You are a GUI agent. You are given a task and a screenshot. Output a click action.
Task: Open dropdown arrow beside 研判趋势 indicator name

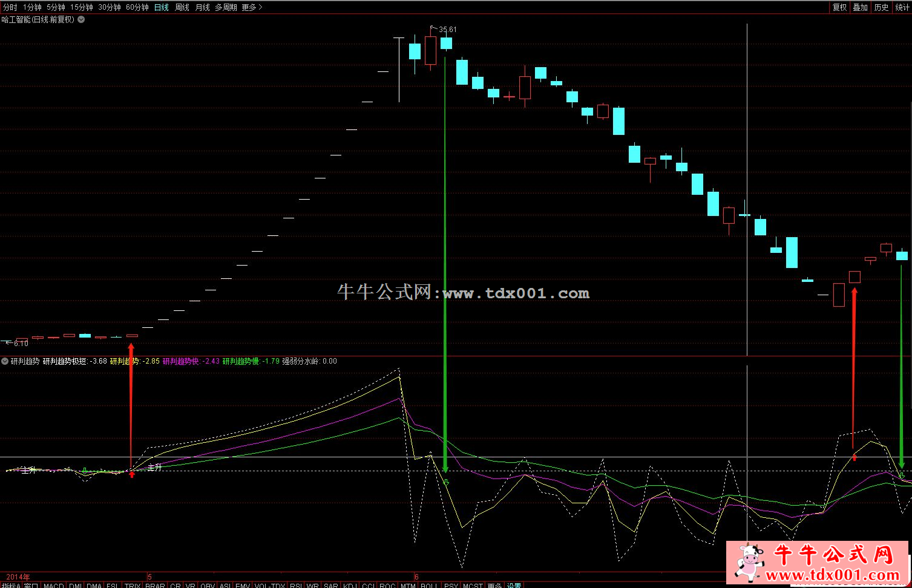(x=5, y=361)
